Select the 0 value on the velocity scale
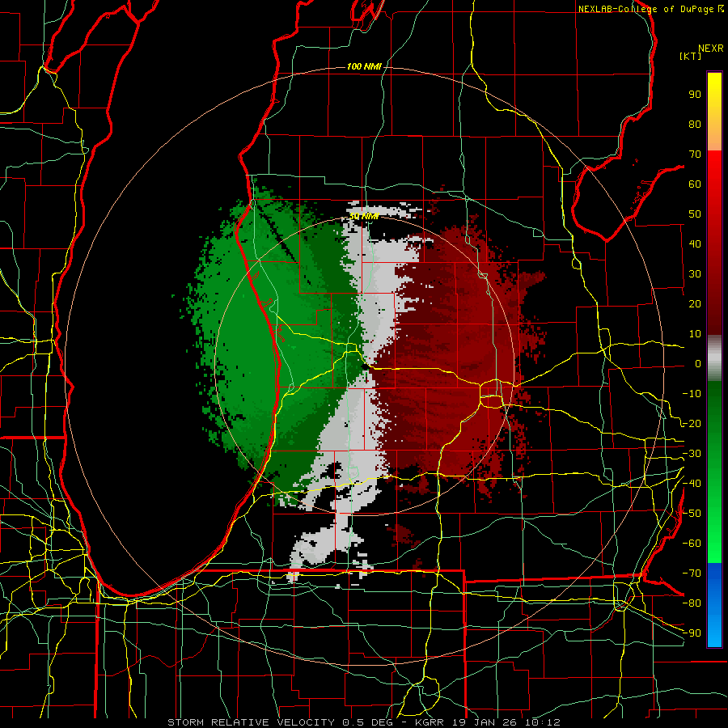This screenshot has width=728, height=728. 698,364
